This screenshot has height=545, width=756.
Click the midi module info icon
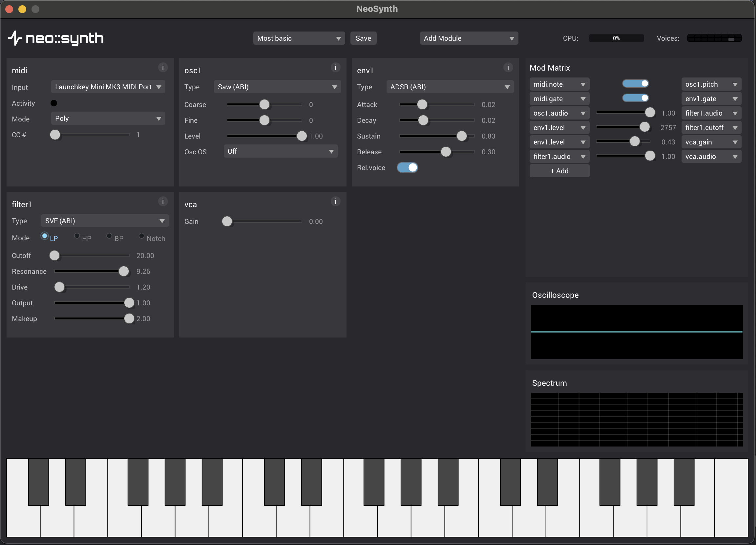click(163, 68)
